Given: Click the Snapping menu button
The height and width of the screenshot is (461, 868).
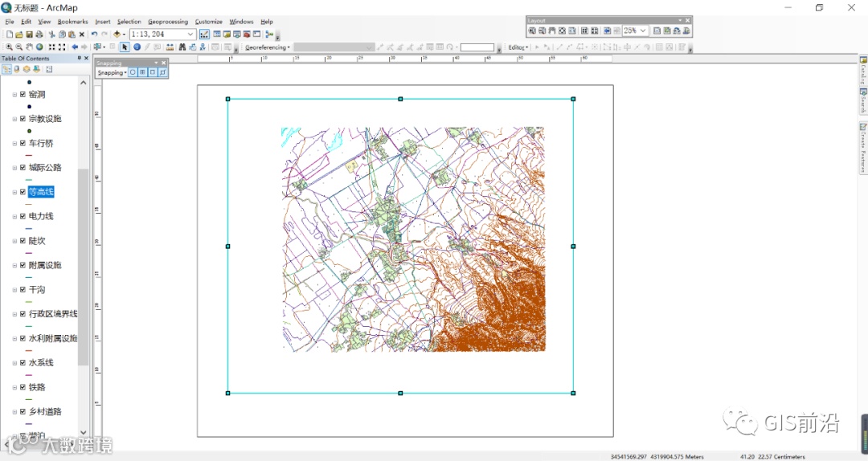Looking at the screenshot, I should [112, 72].
